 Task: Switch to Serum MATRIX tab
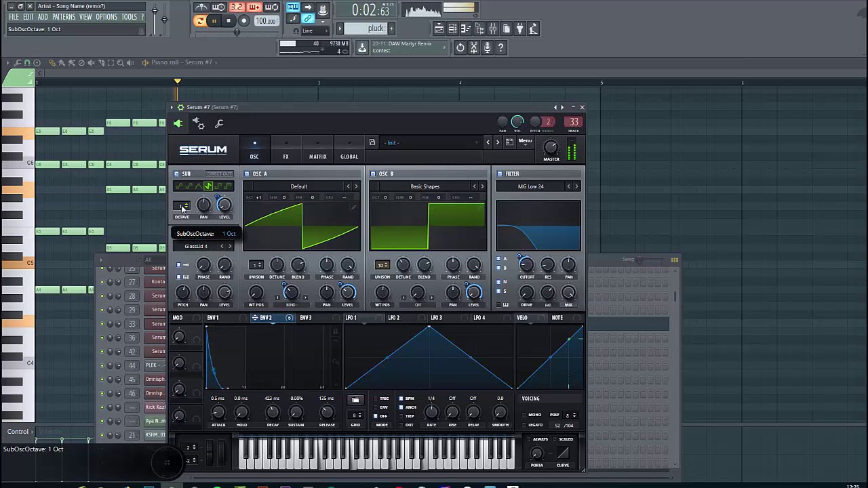[318, 150]
